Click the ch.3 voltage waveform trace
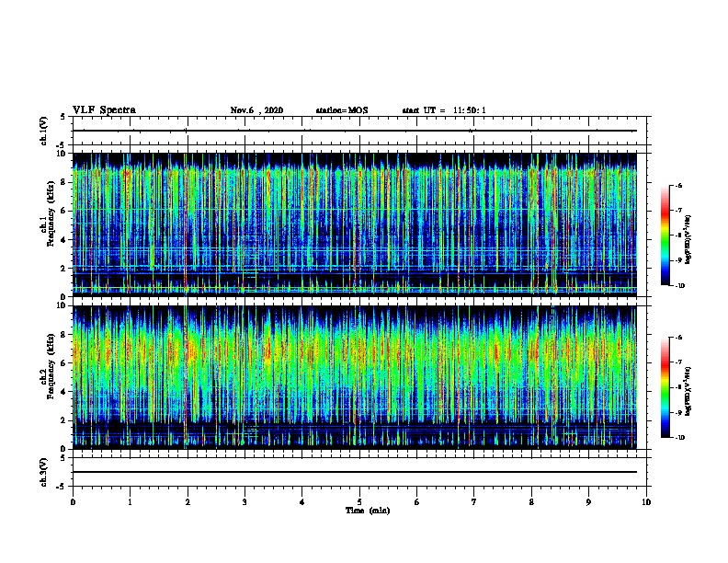 click(x=355, y=472)
